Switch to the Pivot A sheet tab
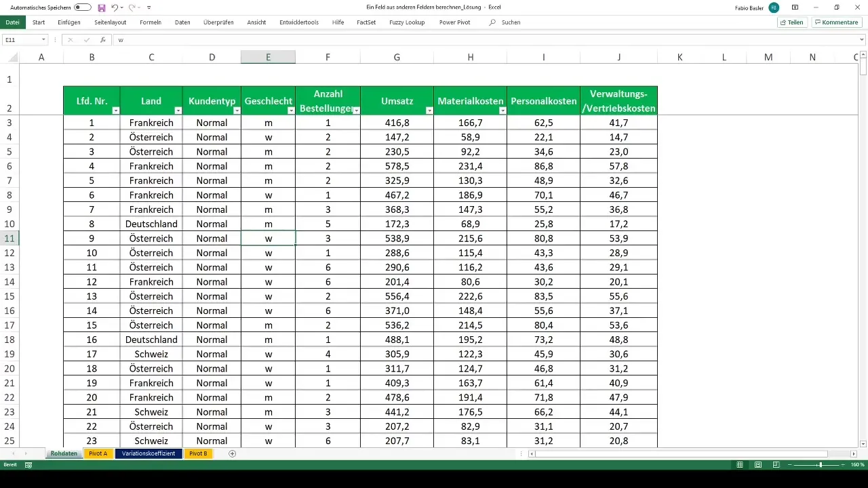868x488 pixels. 98,453
